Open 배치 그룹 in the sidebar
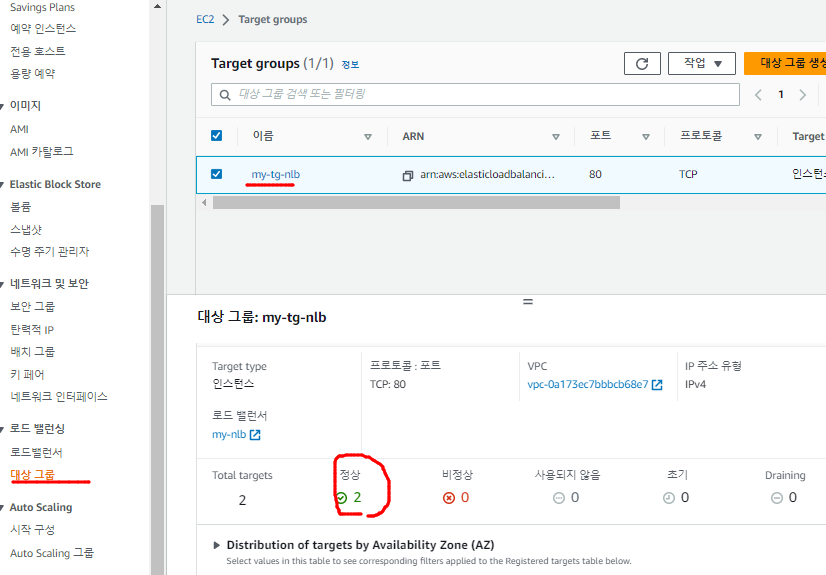The image size is (826, 575). point(33,352)
